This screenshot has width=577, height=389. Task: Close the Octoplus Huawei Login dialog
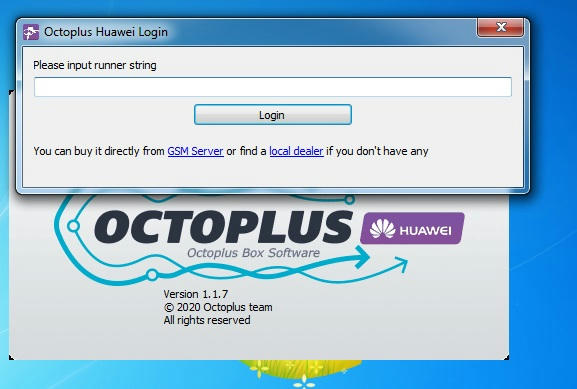pos(500,27)
